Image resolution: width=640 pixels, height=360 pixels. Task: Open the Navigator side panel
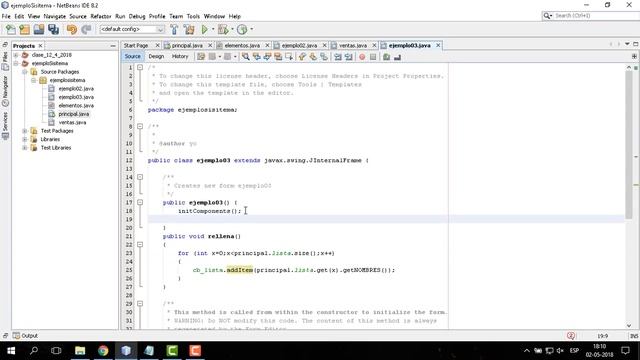[5, 91]
